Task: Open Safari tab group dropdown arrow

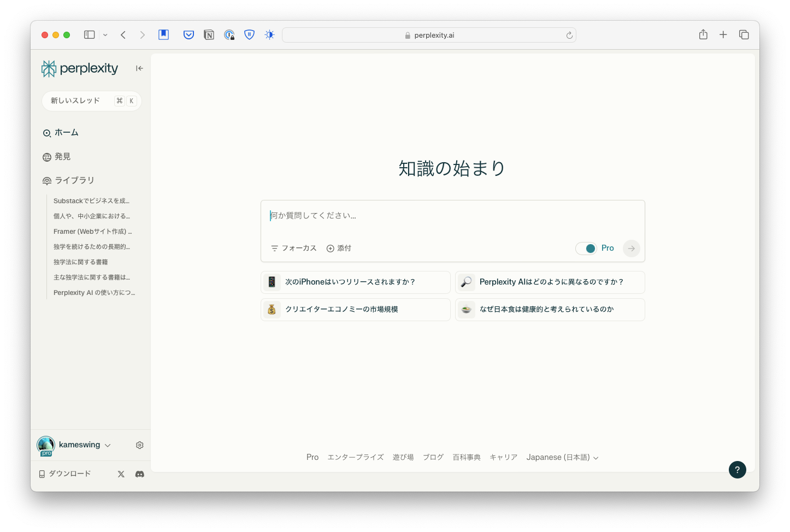Action: pyautogui.click(x=105, y=35)
